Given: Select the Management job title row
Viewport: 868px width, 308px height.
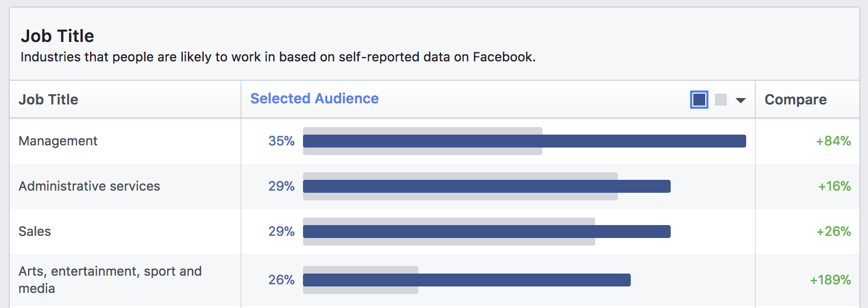Looking at the screenshot, I should (58, 141).
